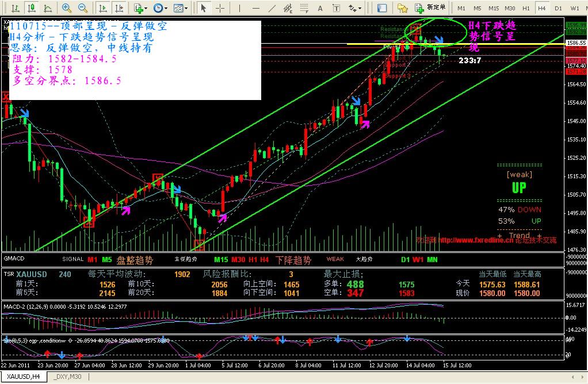Viewport: 588px width, 384px height.
Task: Select the candlestick chart display icon
Action: click(x=32, y=8)
